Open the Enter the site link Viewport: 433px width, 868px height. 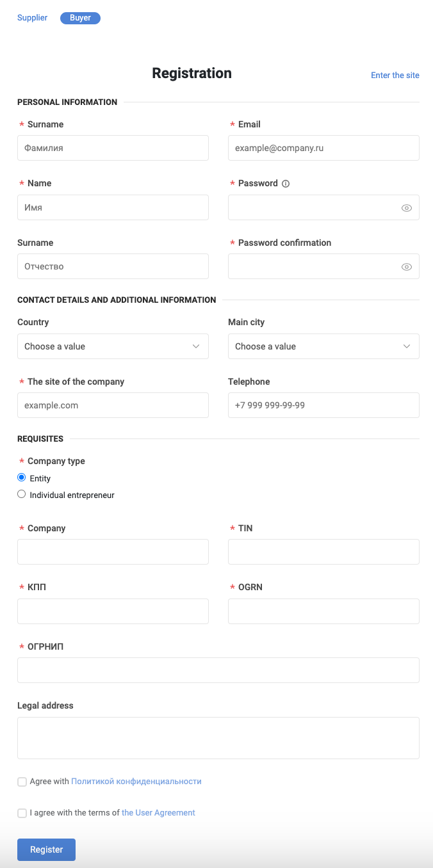tap(395, 76)
